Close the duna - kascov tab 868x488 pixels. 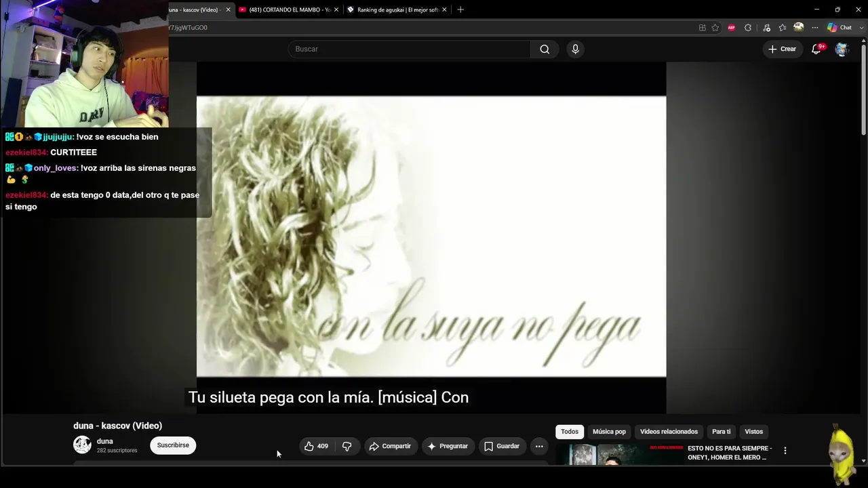tap(228, 9)
